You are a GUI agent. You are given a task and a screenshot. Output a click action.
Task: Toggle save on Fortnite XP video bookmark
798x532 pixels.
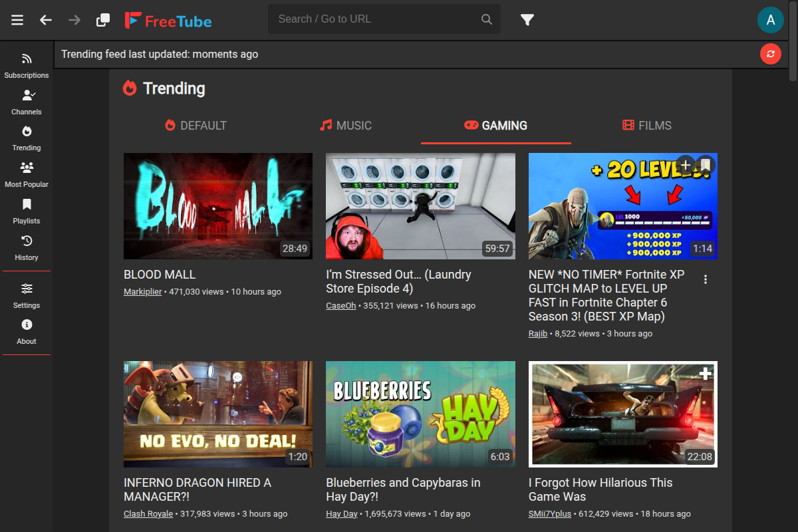click(706, 165)
